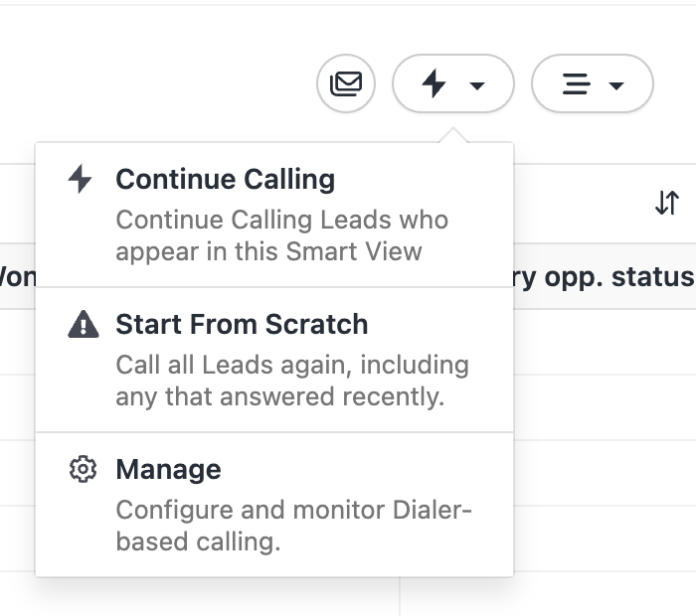The image size is (696, 616).
Task: Expand the caret next to the three-lines icon
Action: click(x=616, y=85)
